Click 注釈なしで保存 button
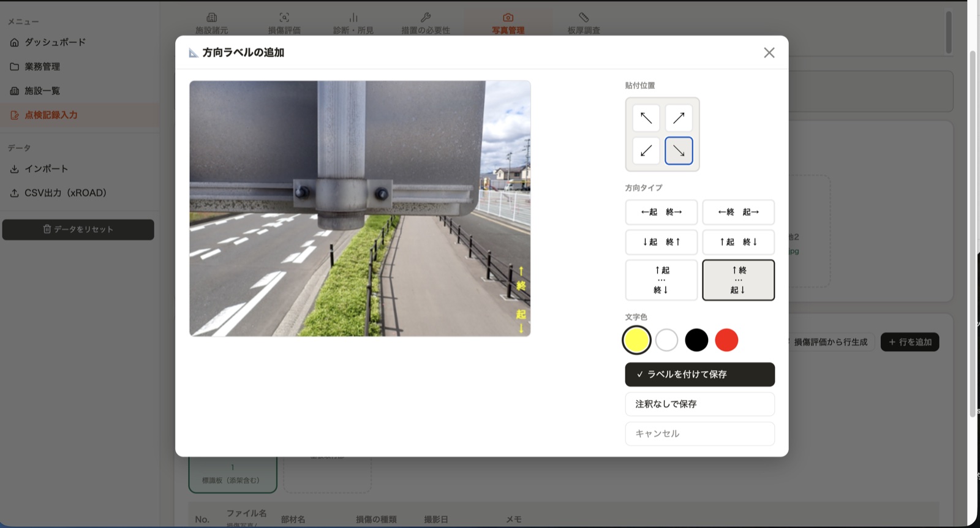The height and width of the screenshot is (528, 980). [699, 404]
